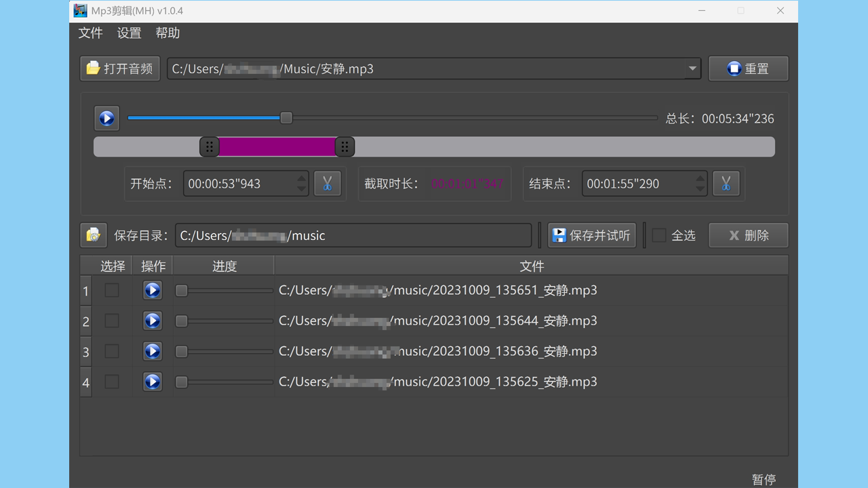Open the 设置 menu
Image resolution: width=868 pixels, height=488 pixels.
click(129, 33)
